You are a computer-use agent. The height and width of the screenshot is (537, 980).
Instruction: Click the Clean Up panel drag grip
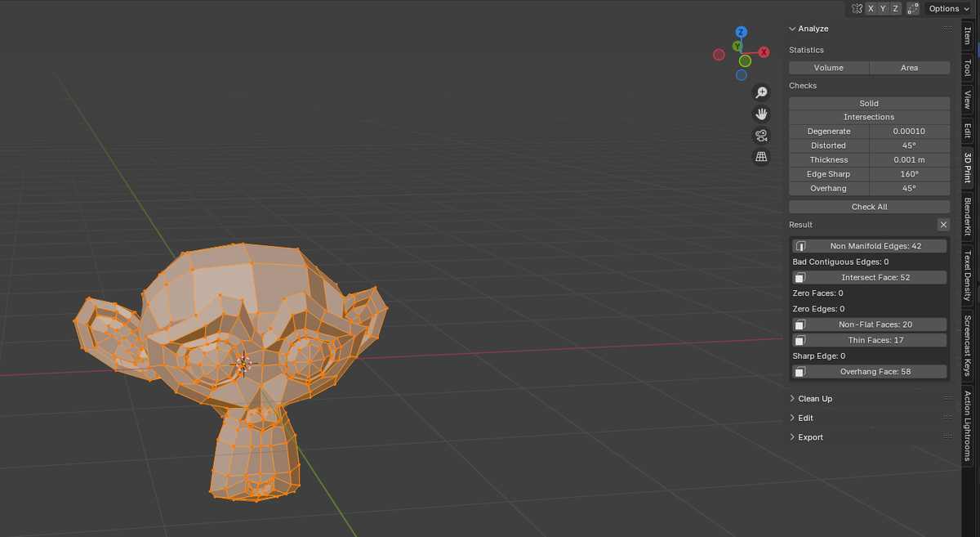click(948, 398)
